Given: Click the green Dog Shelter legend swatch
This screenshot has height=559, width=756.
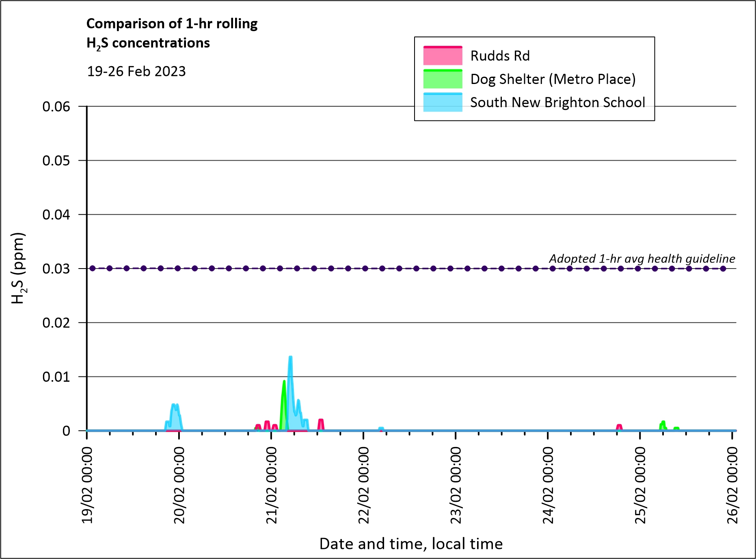Looking at the screenshot, I should click(443, 79).
